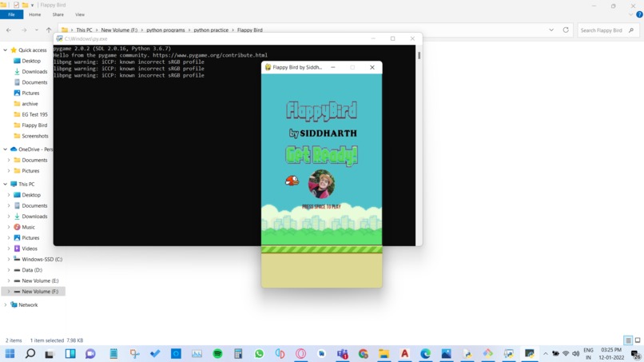Click the Windows Start button
Screen dimensions: 644x362
click(x=10, y=353)
